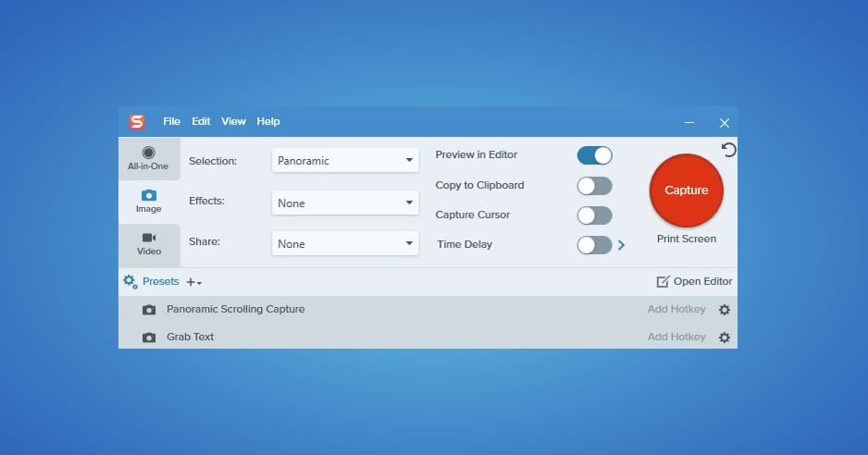Screen dimensions: 868x455
Task: Disable the Preview in Editor toggle
Action: tap(594, 155)
